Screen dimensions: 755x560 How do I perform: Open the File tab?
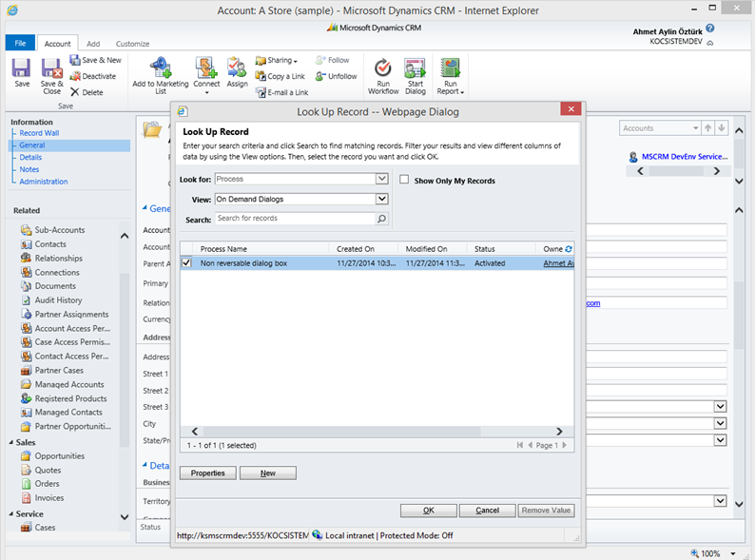[x=20, y=43]
